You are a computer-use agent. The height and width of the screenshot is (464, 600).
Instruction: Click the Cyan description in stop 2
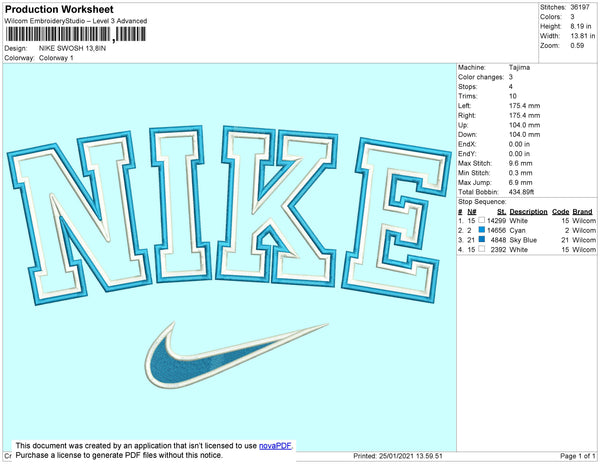[x=517, y=230]
